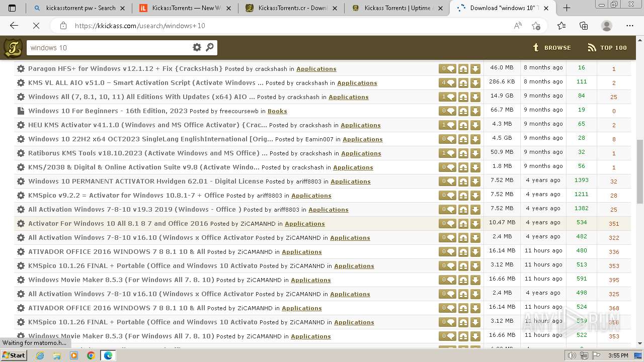Launch Internet Explorer from taskbar
Viewport: 644px width, 362px height.
(x=40, y=355)
